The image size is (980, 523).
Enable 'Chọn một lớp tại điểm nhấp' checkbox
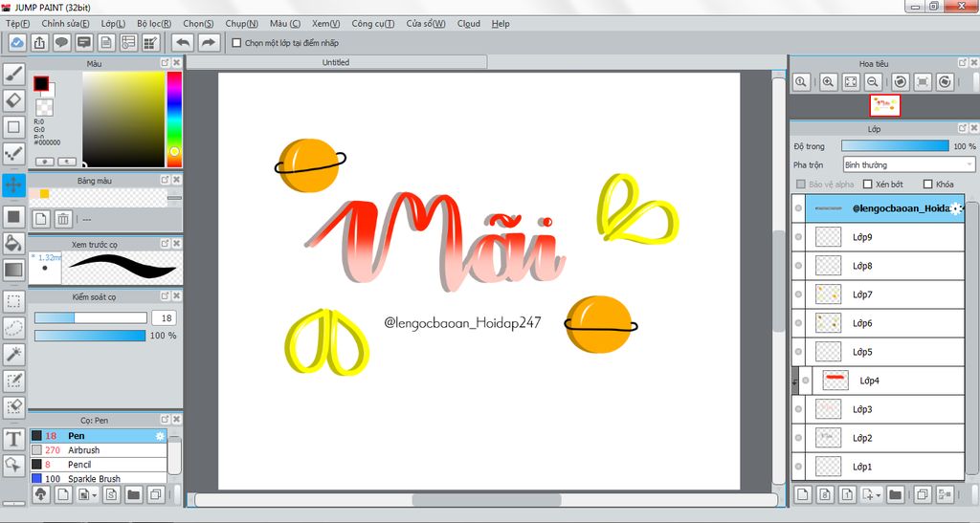(x=237, y=43)
